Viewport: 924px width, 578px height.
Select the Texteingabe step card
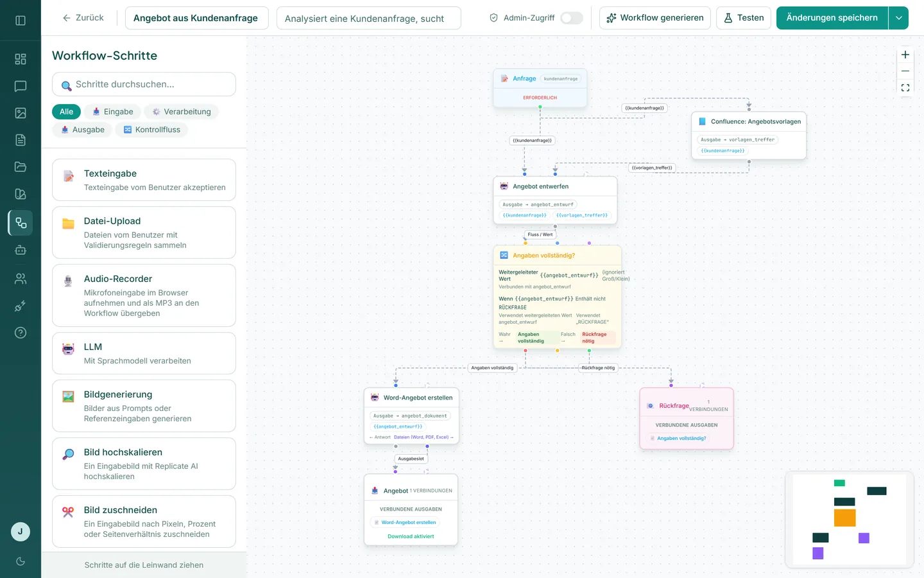144,180
